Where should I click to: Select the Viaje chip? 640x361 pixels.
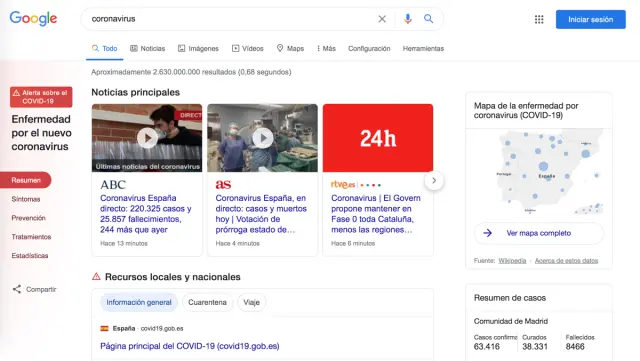(251, 302)
